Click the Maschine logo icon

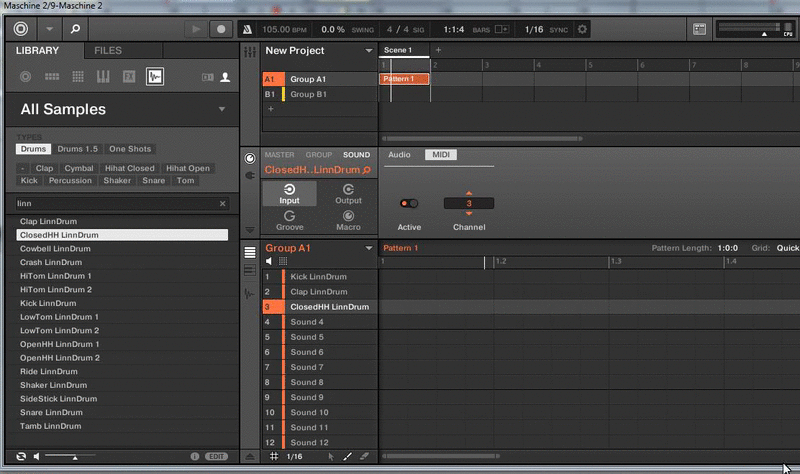click(x=21, y=29)
